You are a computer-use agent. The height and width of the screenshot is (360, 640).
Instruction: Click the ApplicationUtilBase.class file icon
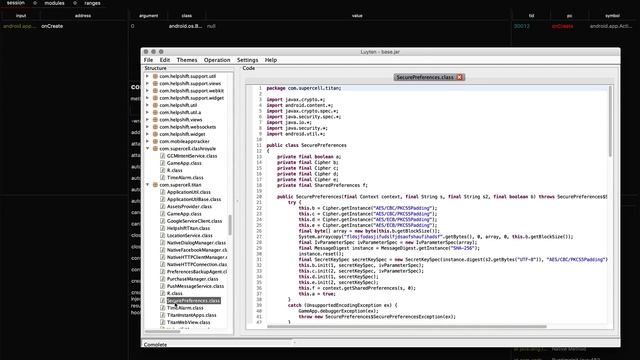pos(162,199)
